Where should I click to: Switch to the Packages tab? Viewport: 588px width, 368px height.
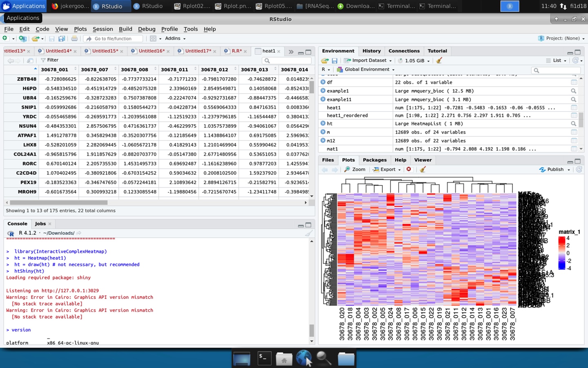click(x=374, y=160)
